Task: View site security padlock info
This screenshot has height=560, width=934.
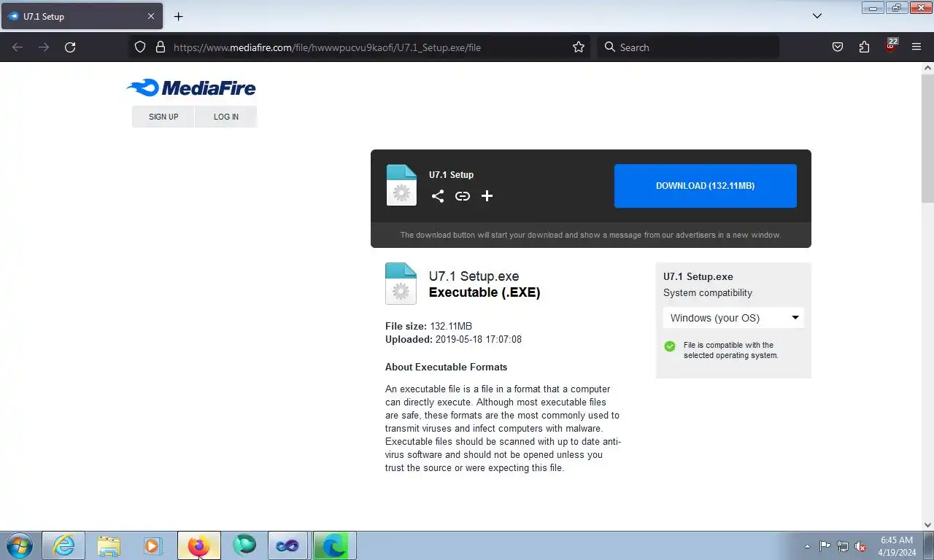Action: point(161,47)
